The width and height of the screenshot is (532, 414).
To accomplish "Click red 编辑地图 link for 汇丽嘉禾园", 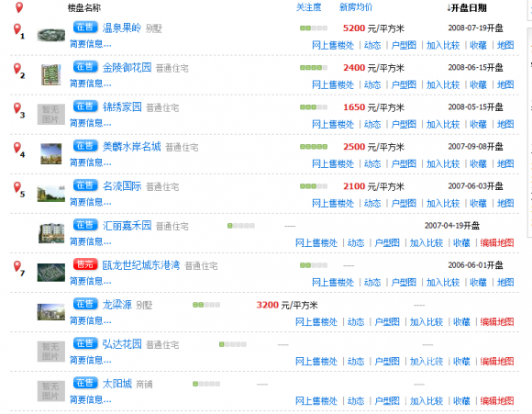I will pyautogui.click(x=497, y=243).
